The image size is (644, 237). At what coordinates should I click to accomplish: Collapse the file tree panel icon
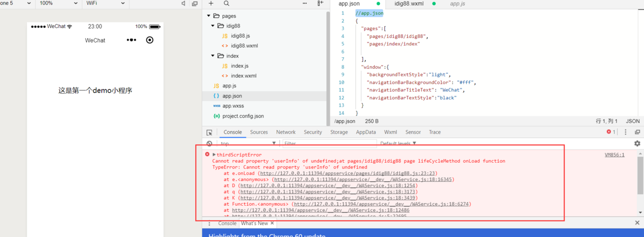tap(320, 3)
